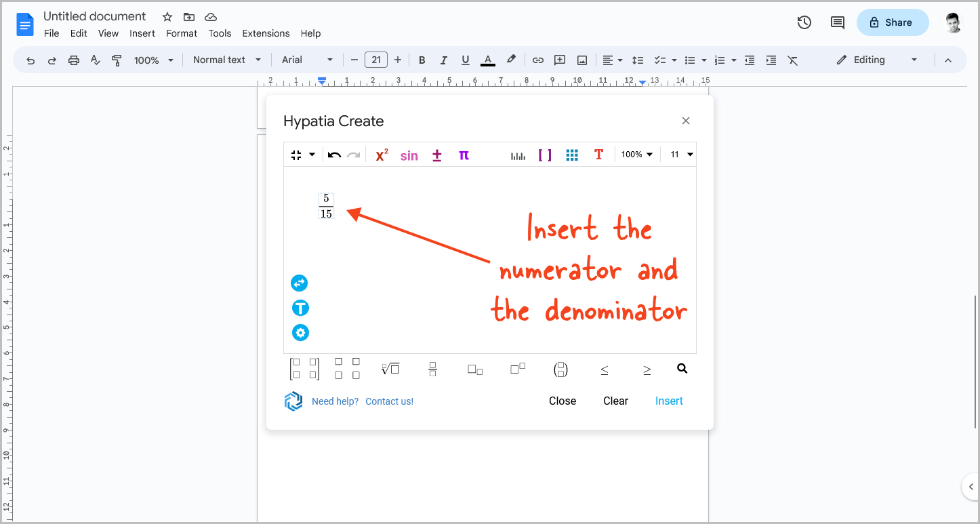Viewport: 980px width, 524px height.
Task: Open the text alignment dropdown
Action: [x=612, y=60]
